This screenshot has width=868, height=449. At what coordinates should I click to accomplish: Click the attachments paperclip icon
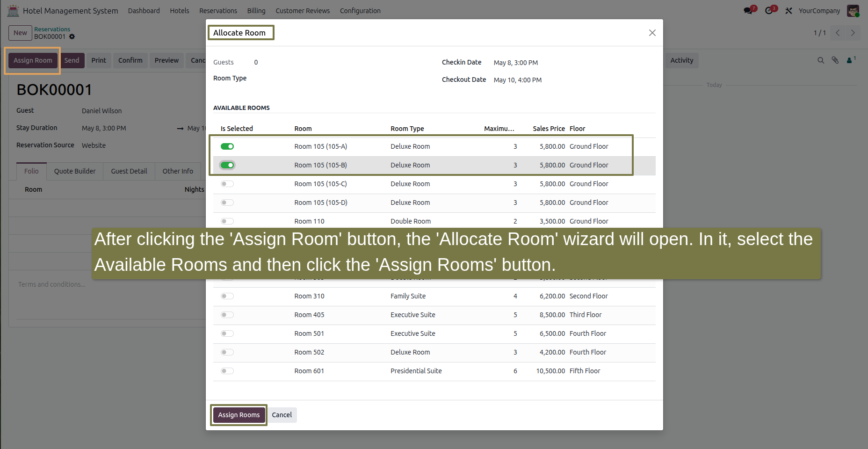(835, 60)
